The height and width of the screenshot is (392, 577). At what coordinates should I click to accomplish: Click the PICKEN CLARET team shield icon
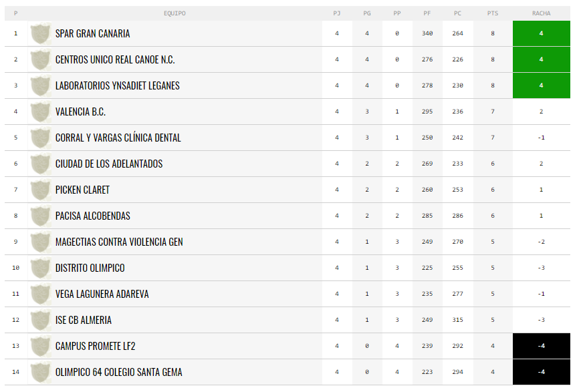(40, 190)
